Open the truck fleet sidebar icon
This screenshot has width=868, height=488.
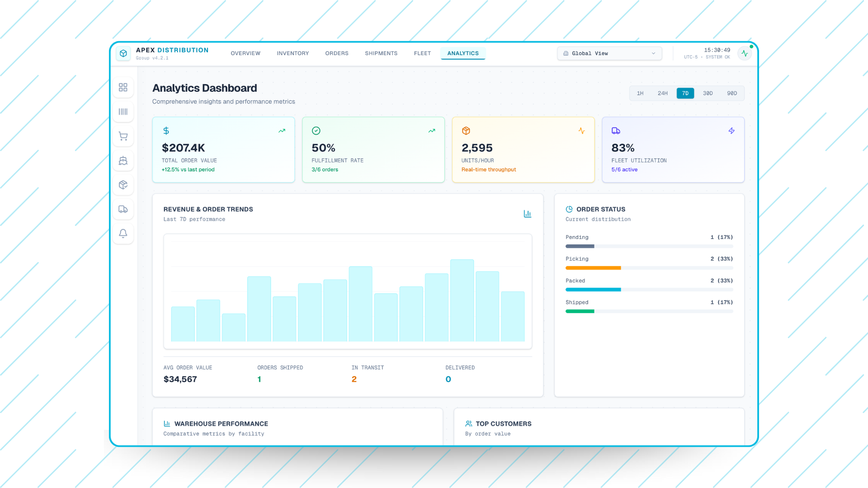tap(123, 209)
